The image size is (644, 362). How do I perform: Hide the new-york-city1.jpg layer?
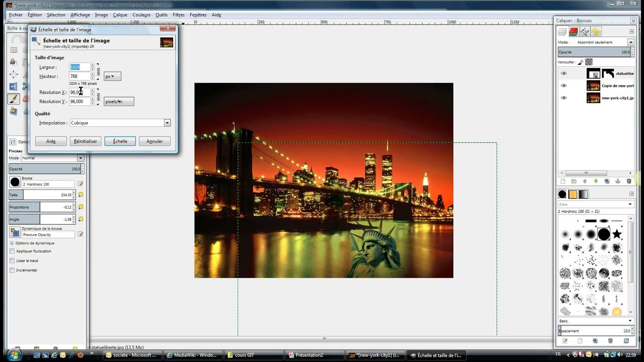(x=563, y=98)
